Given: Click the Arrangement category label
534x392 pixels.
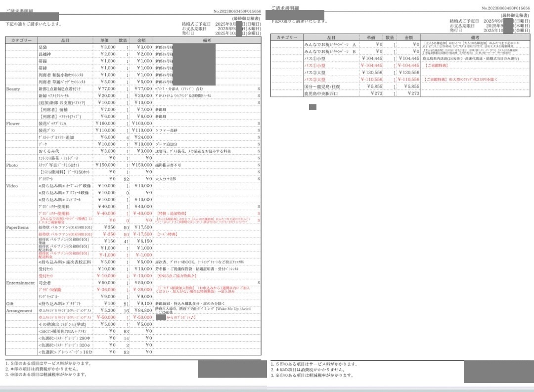Looking at the screenshot, I should (19, 310).
